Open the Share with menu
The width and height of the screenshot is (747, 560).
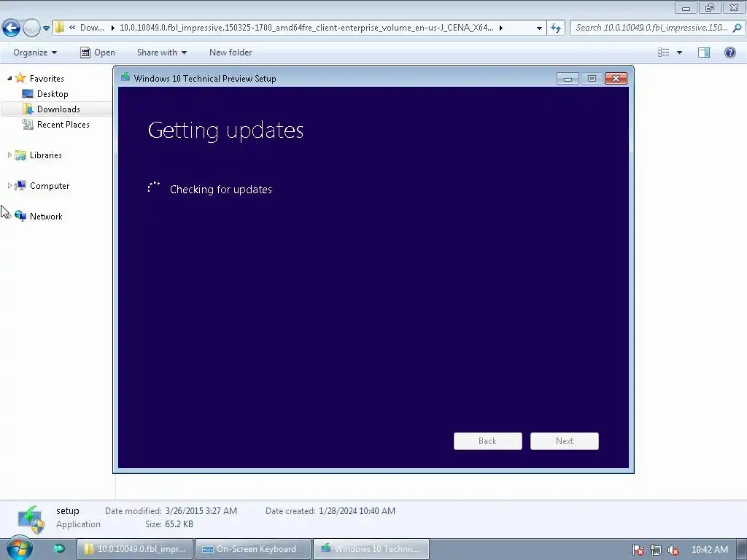(161, 52)
